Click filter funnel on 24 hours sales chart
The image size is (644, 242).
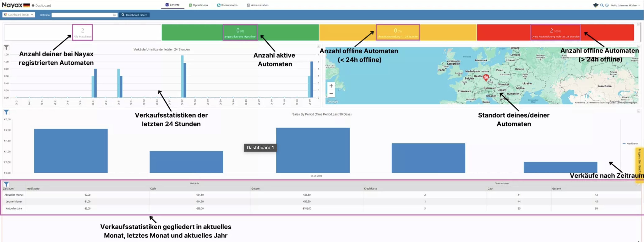coord(6,47)
